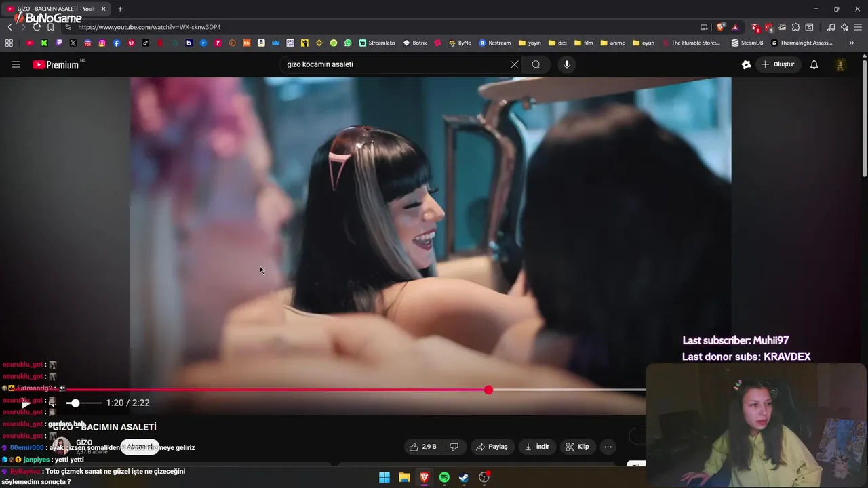Open the YouTube bookmark icon
Screen dimensions: 868x488
tap(30, 43)
